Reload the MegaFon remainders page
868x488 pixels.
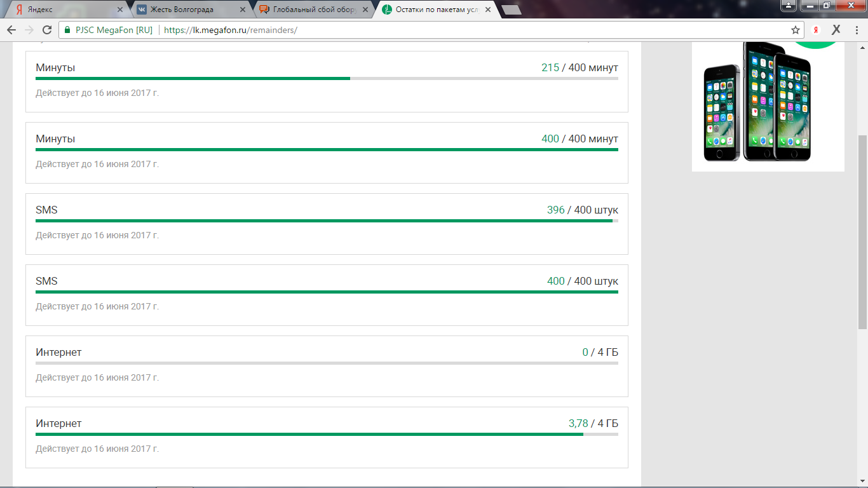(47, 30)
